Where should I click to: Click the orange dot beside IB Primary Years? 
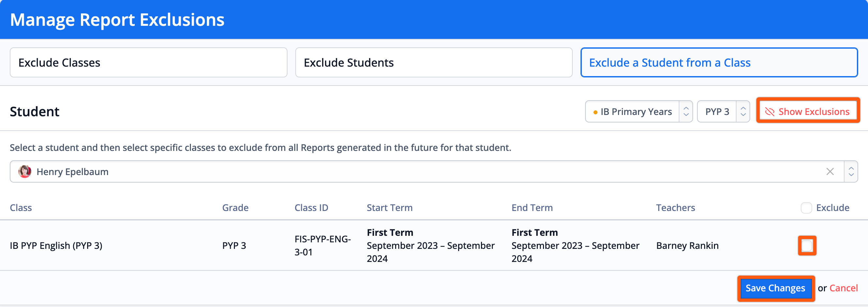pos(596,112)
